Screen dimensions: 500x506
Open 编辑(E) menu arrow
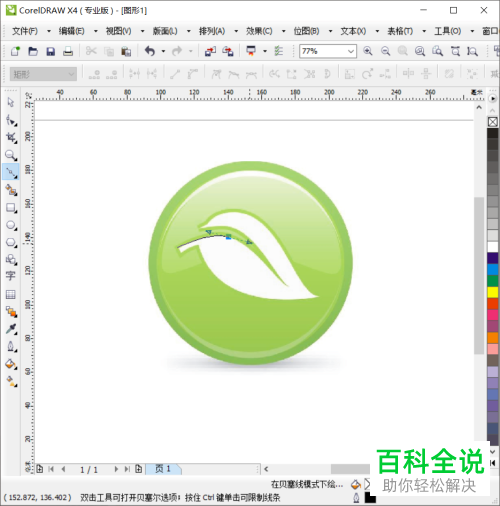[96, 31]
